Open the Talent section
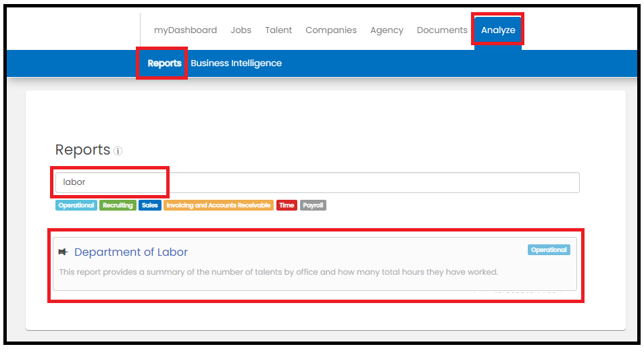Image resolution: width=644 pixels, height=353 pixels. click(278, 30)
